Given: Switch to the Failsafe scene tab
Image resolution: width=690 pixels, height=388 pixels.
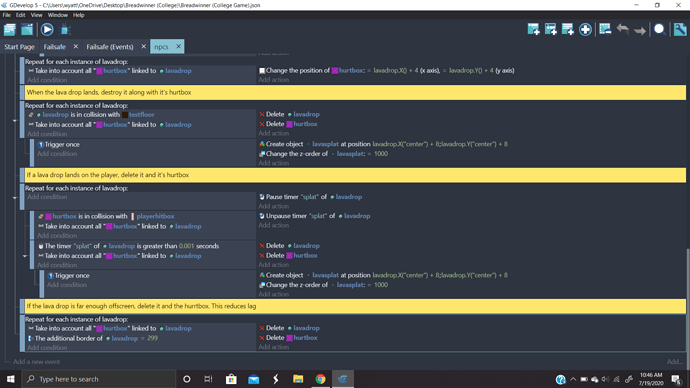Looking at the screenshot, I should coord(55,47).
